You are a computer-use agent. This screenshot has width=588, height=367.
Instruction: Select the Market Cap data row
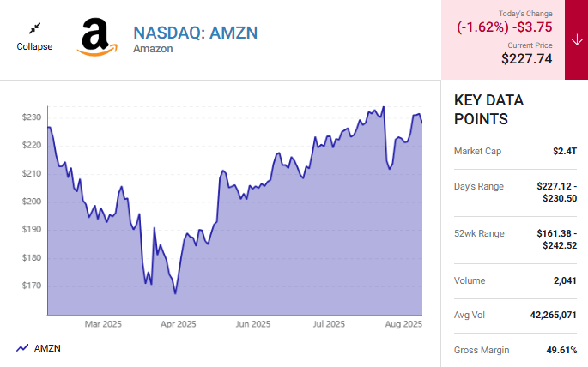point(515,151)
